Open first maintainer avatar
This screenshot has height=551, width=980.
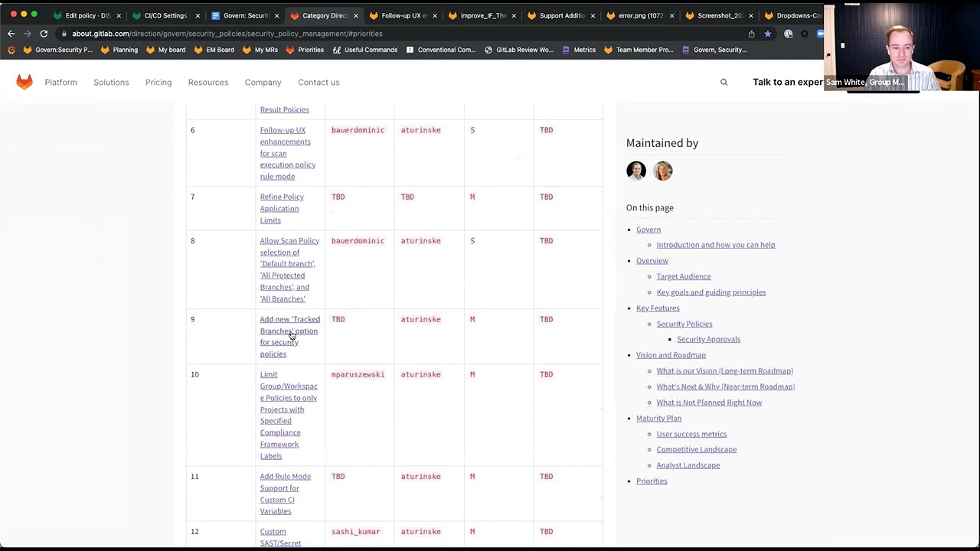coord(636,171)
